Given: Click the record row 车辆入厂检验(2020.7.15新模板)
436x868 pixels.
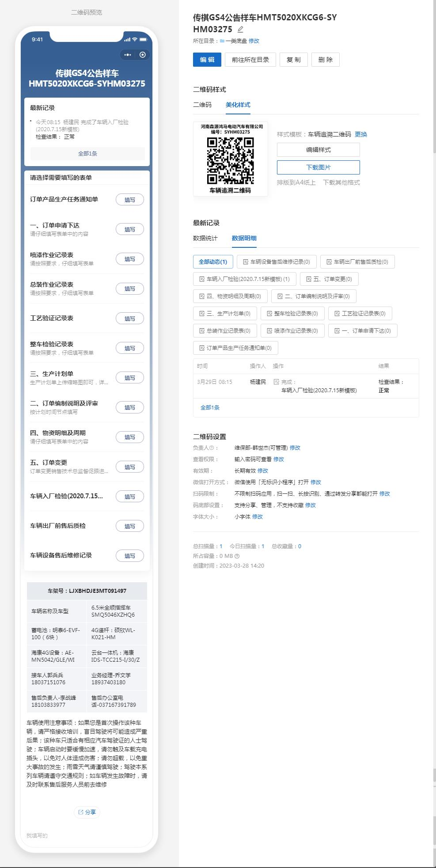Looking at the screenshot, I should click(x=306, y=386).
